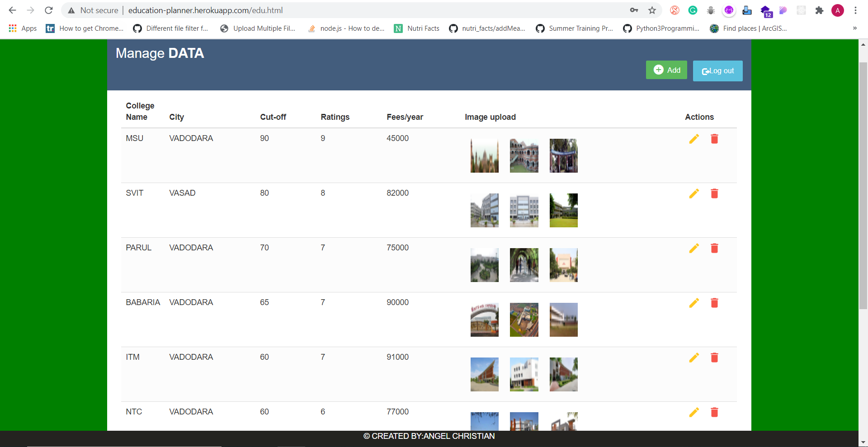Click the green Add button
868x447 pixels.
[x=666, y=70]
